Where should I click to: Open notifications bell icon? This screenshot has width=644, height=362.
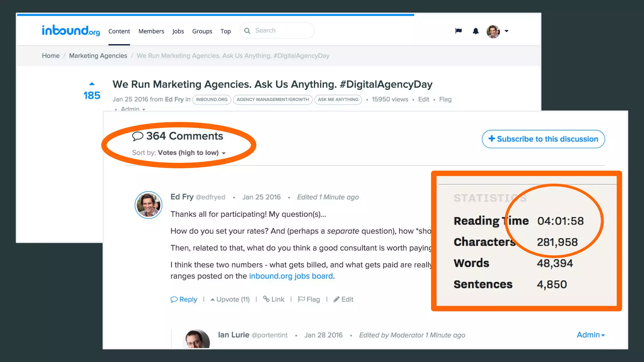(475, 31)
